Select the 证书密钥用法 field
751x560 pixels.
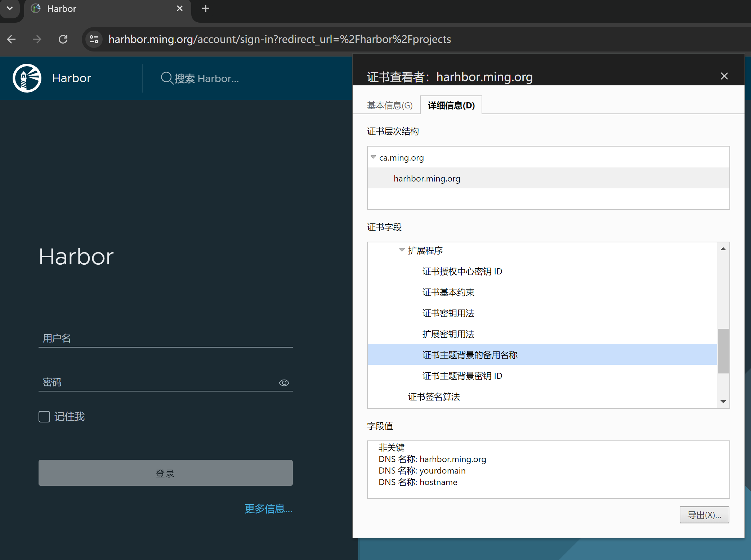tap(448, 313)
